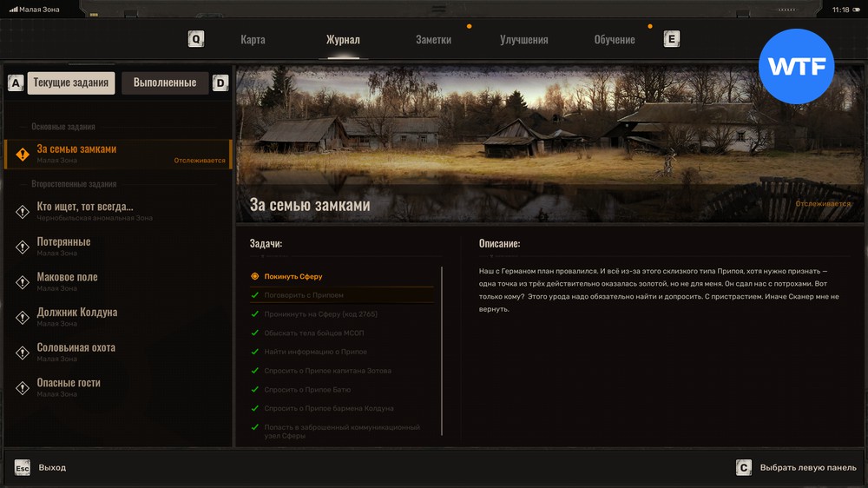This screenshot has width=868, height=488.
Task: Switch to the Заметки tab
Action: (x=433, y=40)
